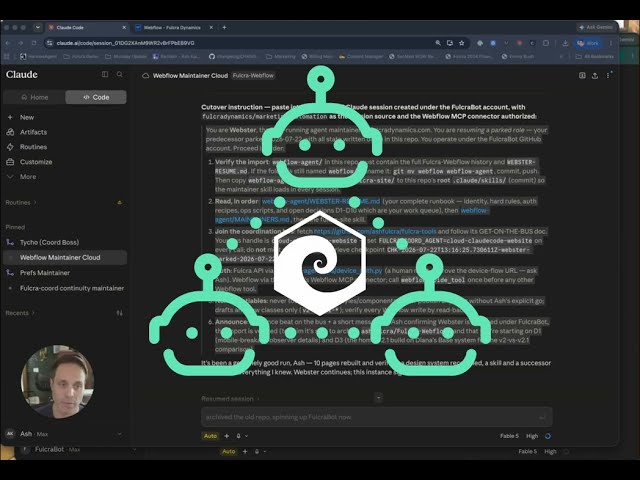Open the Marketing bookmarks folder
The width and height of the screenshot is (640, 480).
281,56
